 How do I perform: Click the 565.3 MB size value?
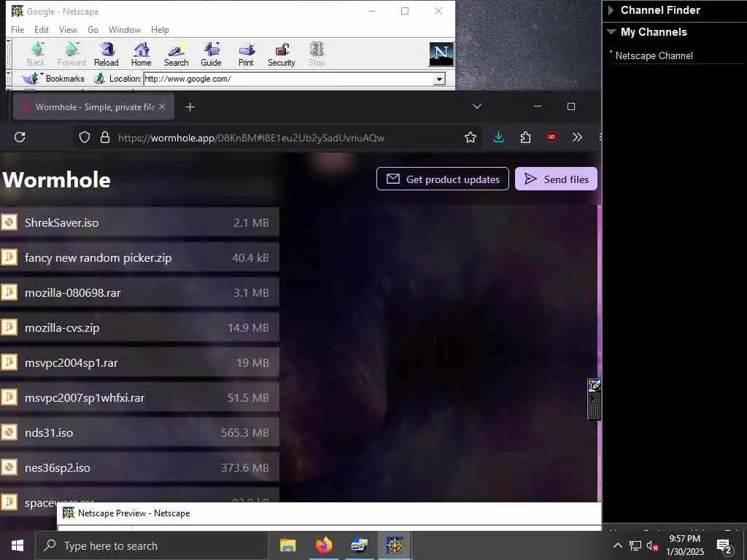coord(245,433)
